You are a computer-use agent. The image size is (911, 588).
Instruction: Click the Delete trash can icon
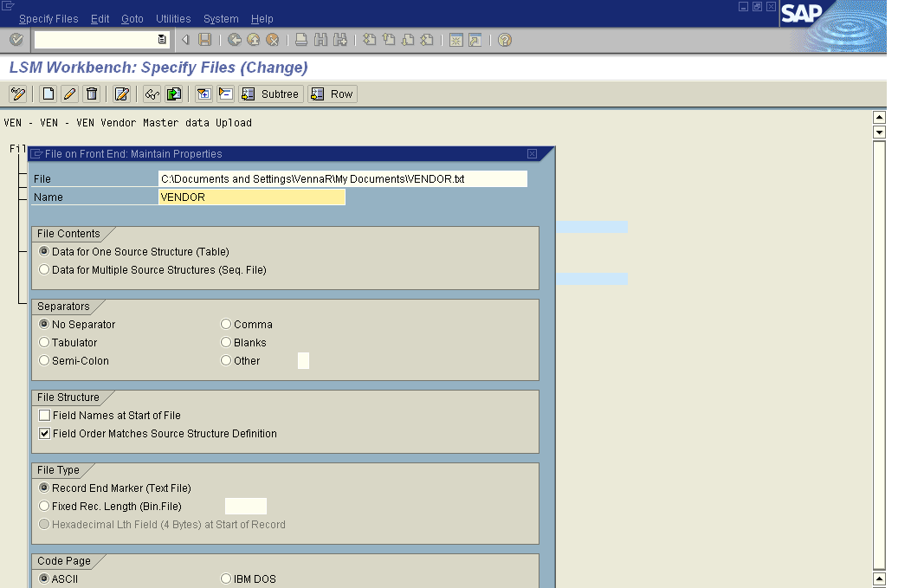92,94
